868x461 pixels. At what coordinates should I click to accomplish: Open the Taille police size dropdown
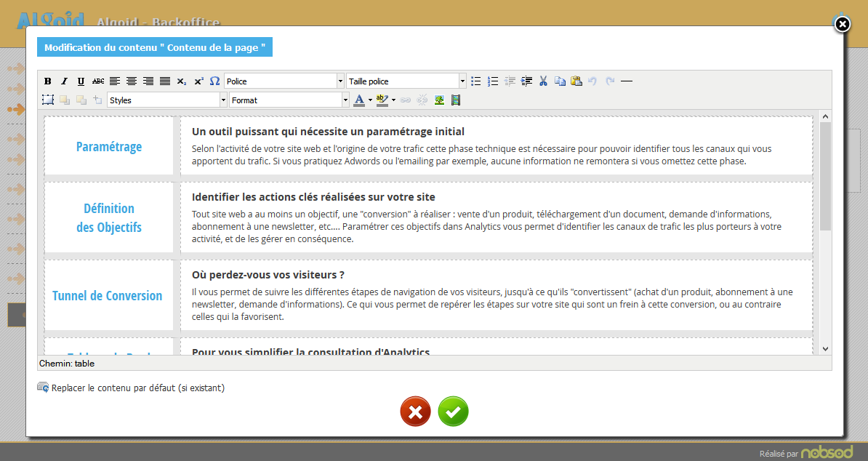(406, 81)
